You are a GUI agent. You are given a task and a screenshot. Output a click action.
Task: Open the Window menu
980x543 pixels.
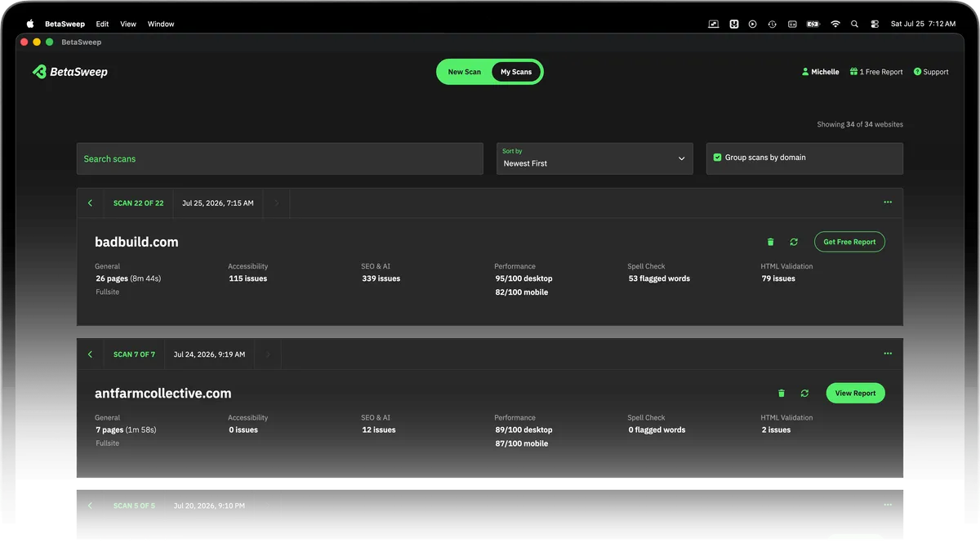coord(161,24)
